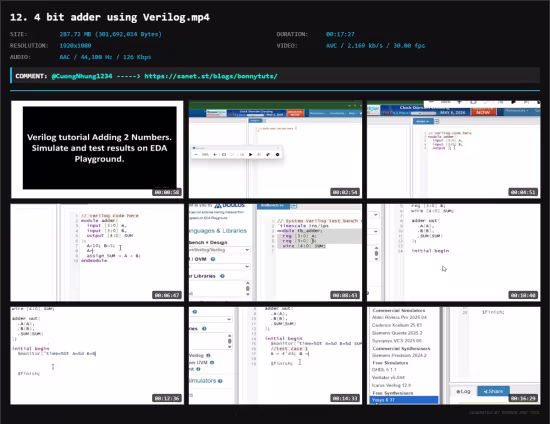Open the upper dropdown arrow in the 00:10:40 frame
Screen dimensions: 550x424
pyautogui.click(x=376, y=214)
